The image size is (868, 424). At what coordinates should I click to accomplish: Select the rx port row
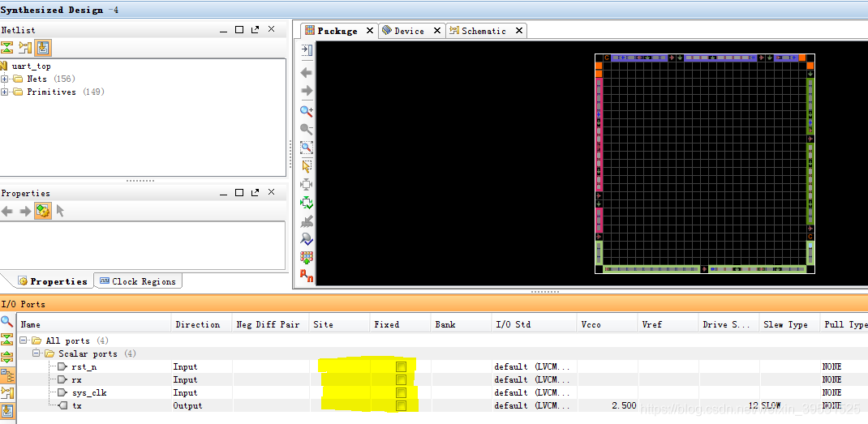(x=442, y=379)
